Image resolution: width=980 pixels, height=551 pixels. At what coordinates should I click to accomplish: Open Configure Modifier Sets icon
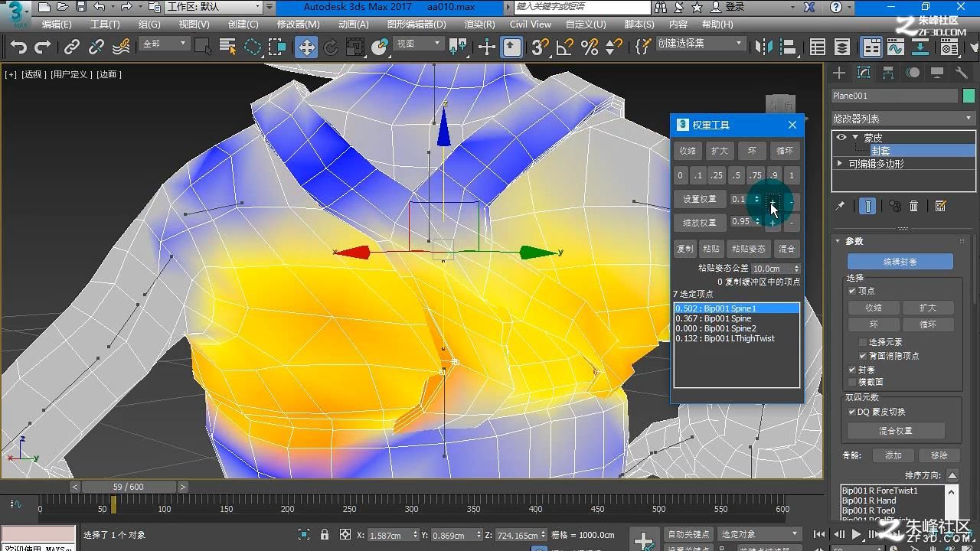pyautogui.click(x=941, y=206)
